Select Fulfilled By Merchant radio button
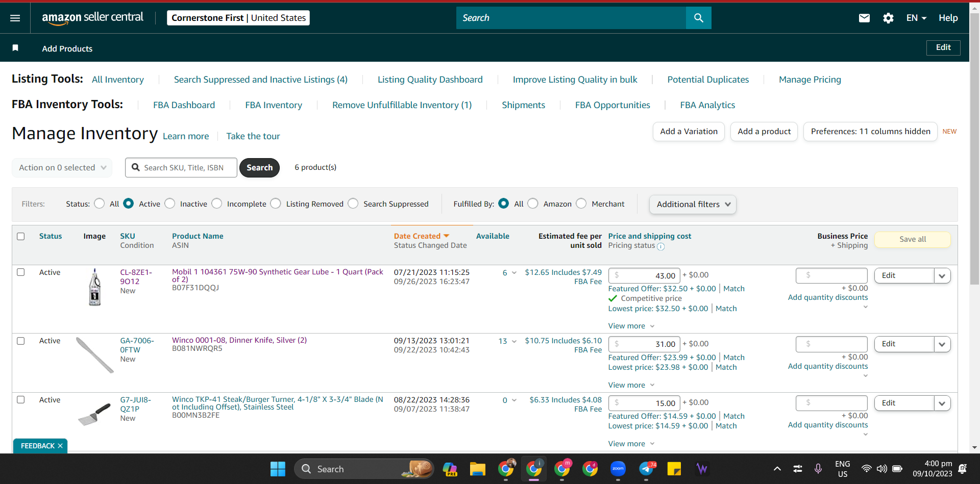The image size is (980, 484). [x=581, y=203]
